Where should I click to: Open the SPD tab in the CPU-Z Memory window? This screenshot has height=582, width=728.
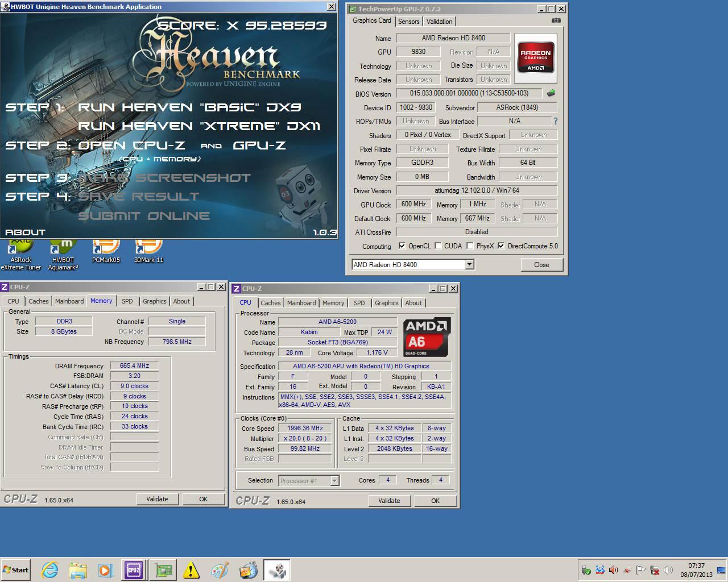click(127, 301)
